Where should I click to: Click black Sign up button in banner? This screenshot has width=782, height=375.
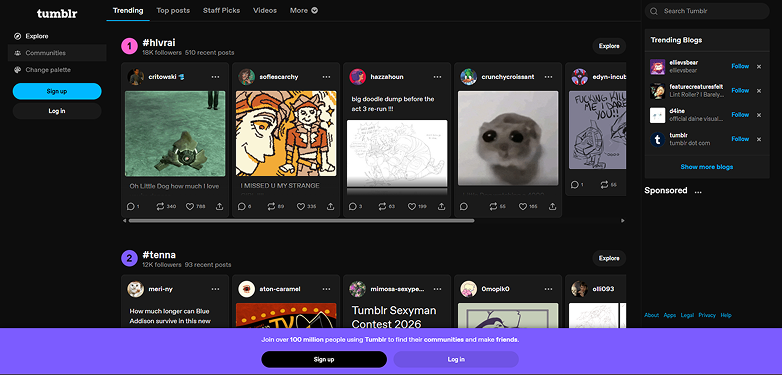[324, 360]
